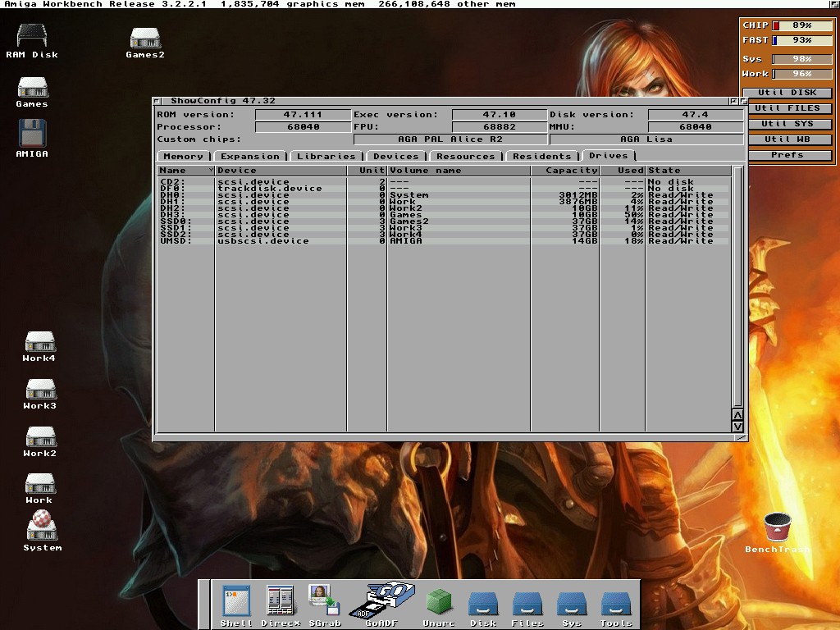
Task: Click the AMIGA floppy disk icon
Action: [x=32, y=138]
